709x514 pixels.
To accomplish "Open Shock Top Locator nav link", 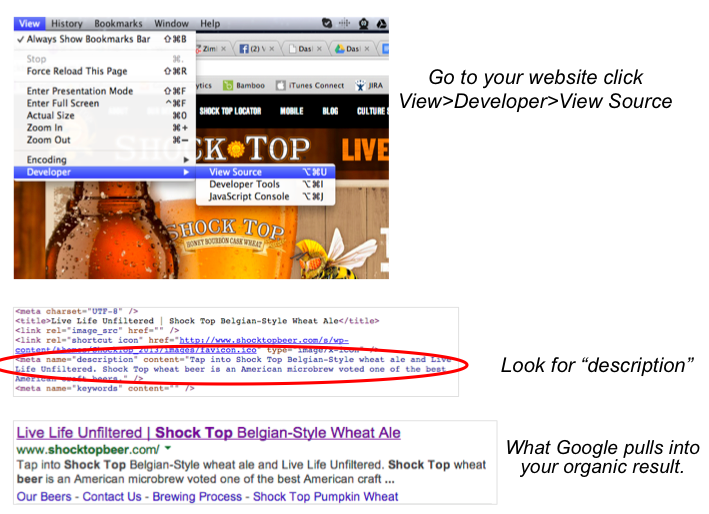I will 230,111.
